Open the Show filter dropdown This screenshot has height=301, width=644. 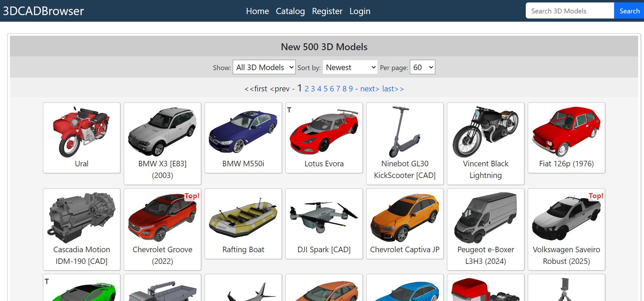click(x=264, y=67)
